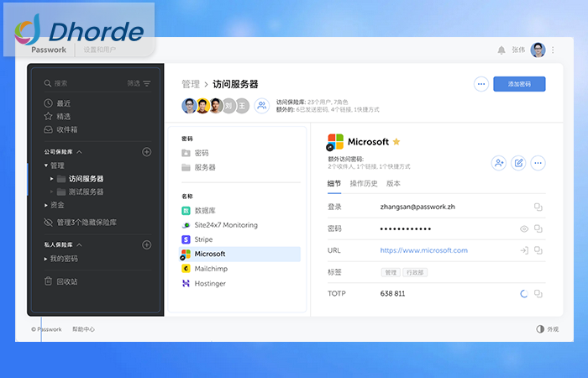Image resolution: width=588 pixels, height=378 pixels.
Task: Select the 细节 details tab
Action: tap(334, 184)
